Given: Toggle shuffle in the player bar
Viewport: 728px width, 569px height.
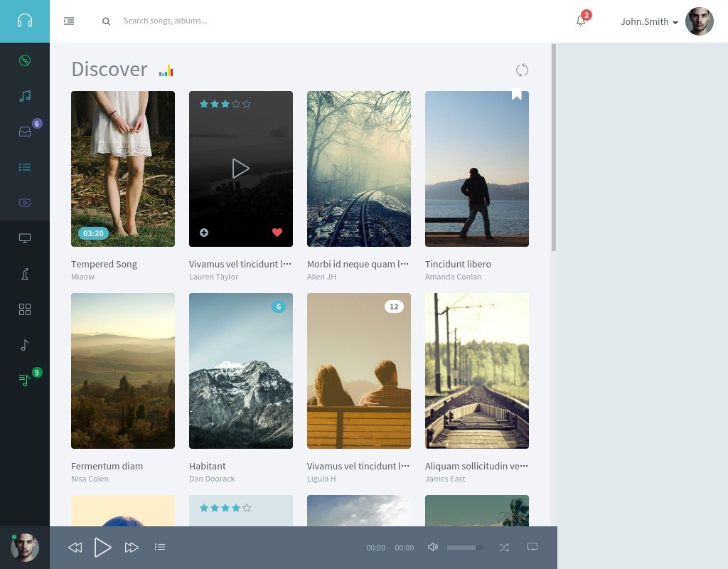Looking at the screenshot, I should [x=504, y=547].
